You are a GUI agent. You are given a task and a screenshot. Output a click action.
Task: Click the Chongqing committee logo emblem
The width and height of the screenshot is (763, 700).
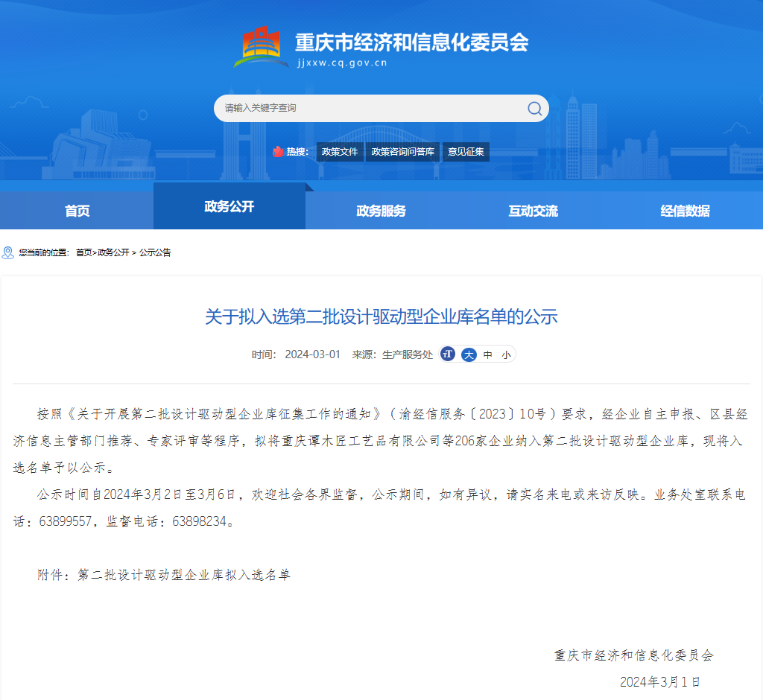(261, 47)
